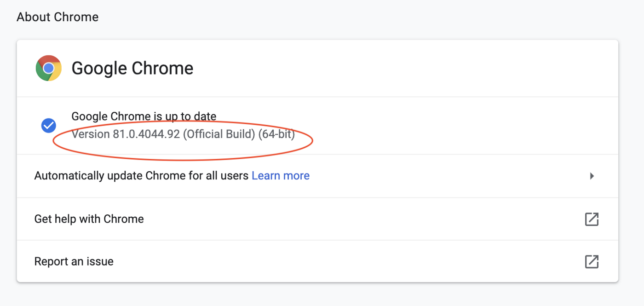The width and height of the screenshot is (644, 306).
Task: Click the large "Google Chrome" title text
Action: (x=132, y=68)
